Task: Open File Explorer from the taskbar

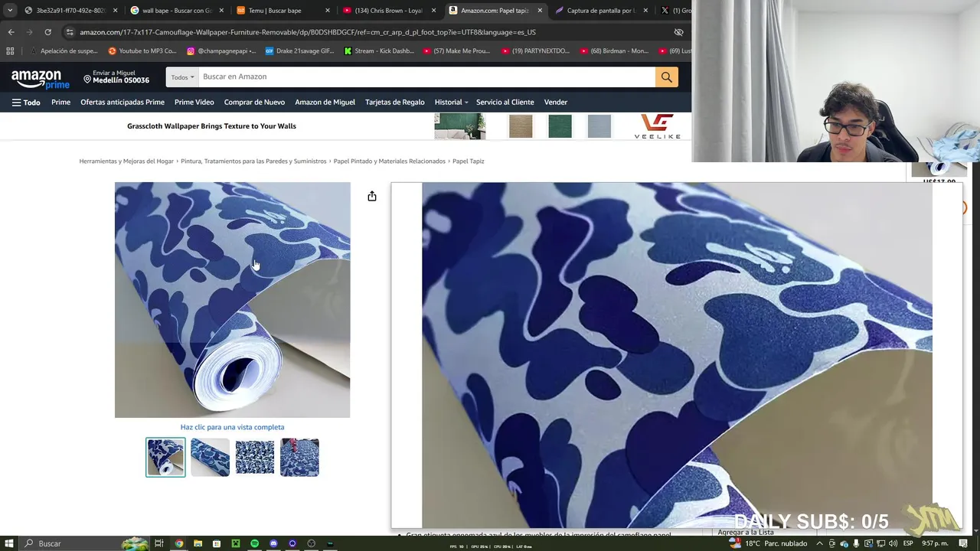Action: click(x=198, y=543)
